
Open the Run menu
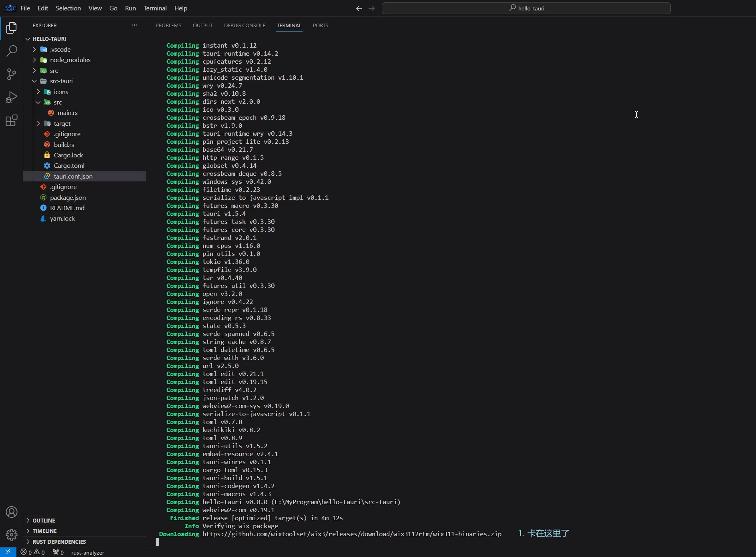130,8
